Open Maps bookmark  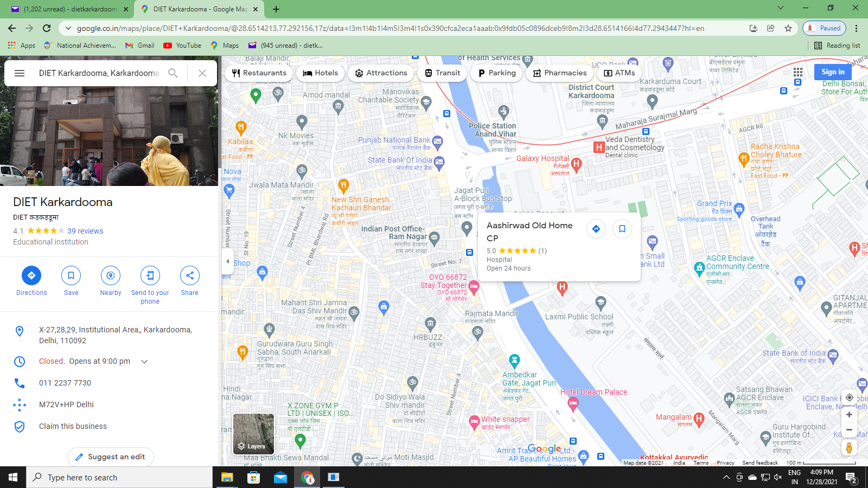(x=225, y=46)
